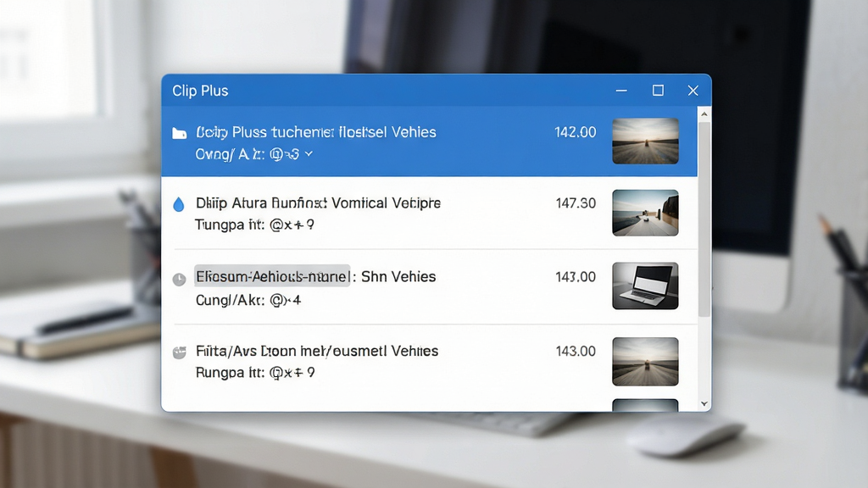Expand the chevron in the highlighted row

(309, 154)
